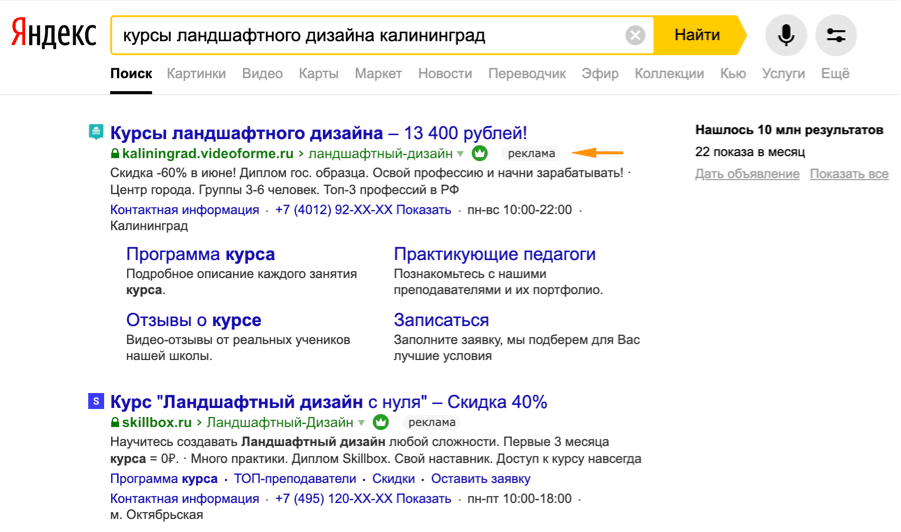The height and width of the screenshot is (532, 901).
Task: Open the Курсы ландшафтного дизайна 13 400 рублей result
Action: click(318, 133)
